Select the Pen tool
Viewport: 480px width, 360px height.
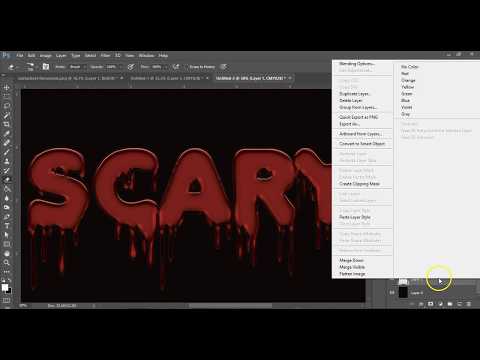tap(6, 217)
